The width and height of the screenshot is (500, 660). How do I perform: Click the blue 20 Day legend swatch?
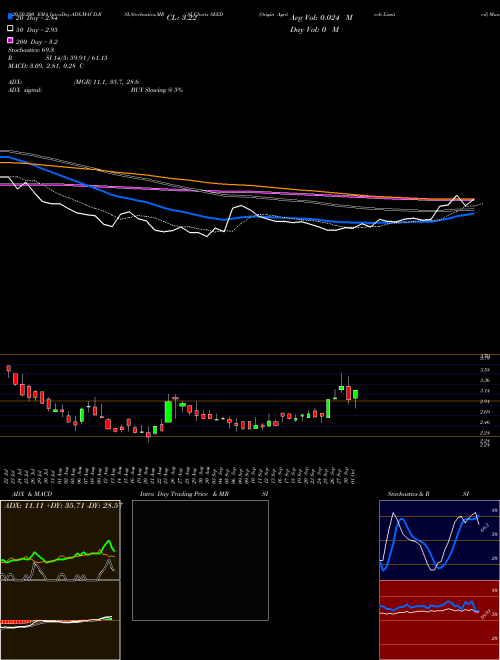11,16
